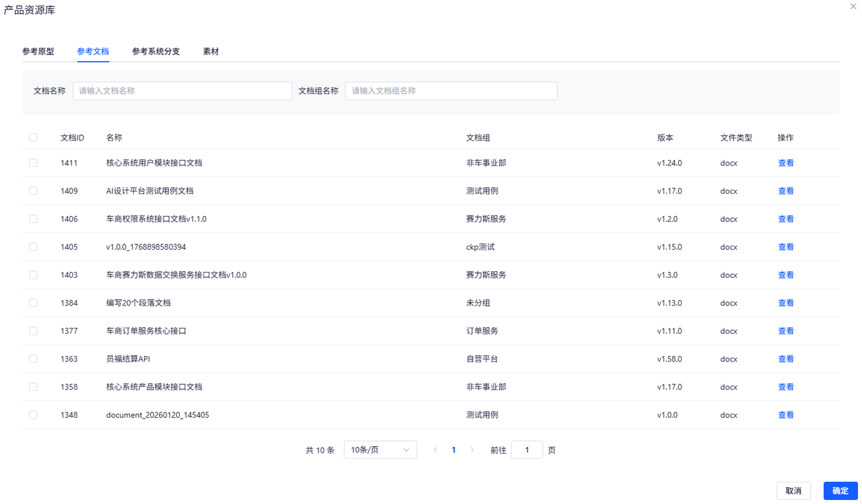Switch to the 参考原型 tab

(x=38, y=51)
